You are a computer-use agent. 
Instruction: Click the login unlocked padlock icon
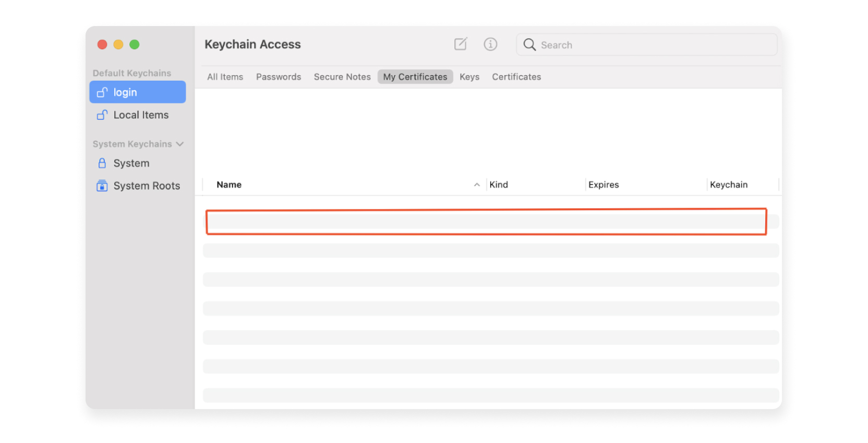pyautogui.click(x=102, y=92)
